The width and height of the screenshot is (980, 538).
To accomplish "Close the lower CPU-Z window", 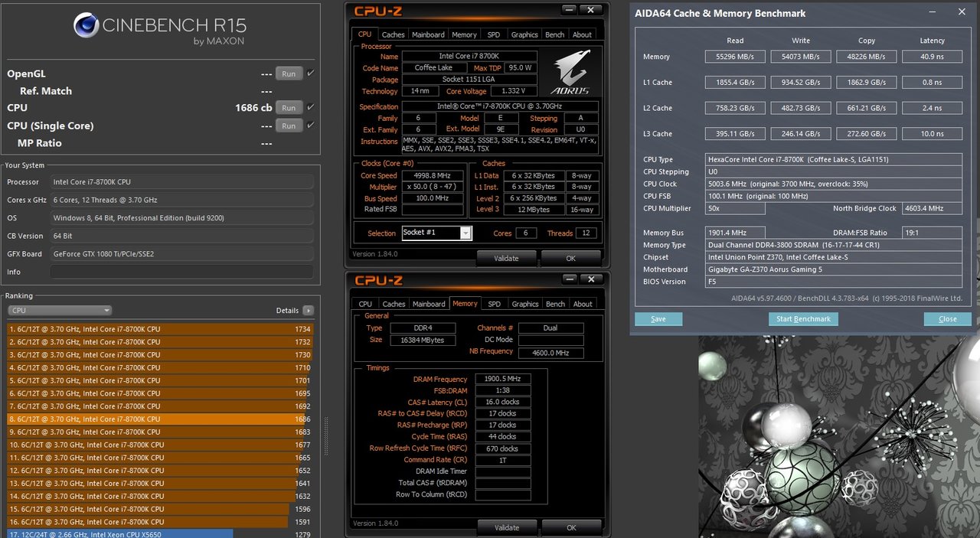I will point(590,280).
